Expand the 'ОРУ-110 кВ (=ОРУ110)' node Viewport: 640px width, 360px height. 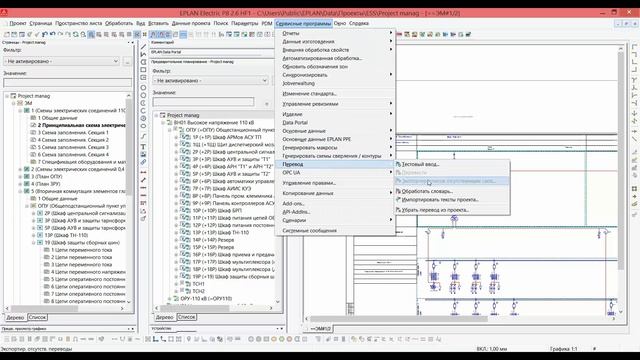[x=169, y=299]
